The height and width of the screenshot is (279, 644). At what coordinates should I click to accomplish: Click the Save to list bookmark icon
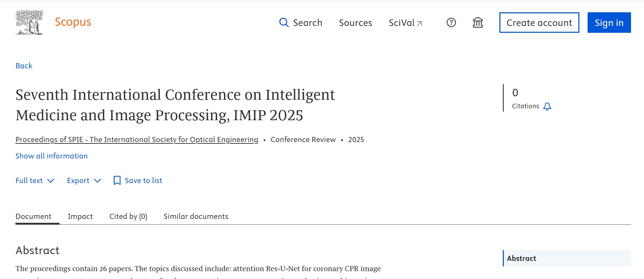(x=117, y=180)
